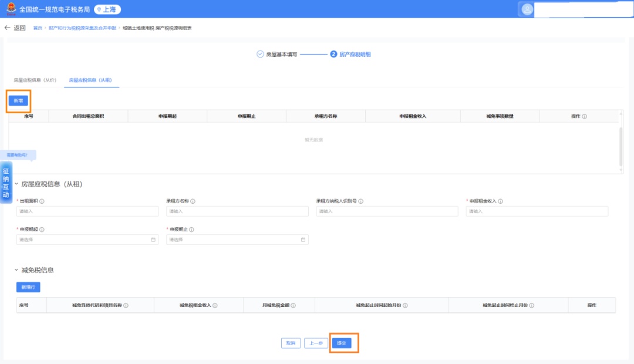Image resolution: width=634 pixels, height=364 pixels.
Task: Click the tax bureau logo icon
Action: pyautogui.click(x=11, y=9)
